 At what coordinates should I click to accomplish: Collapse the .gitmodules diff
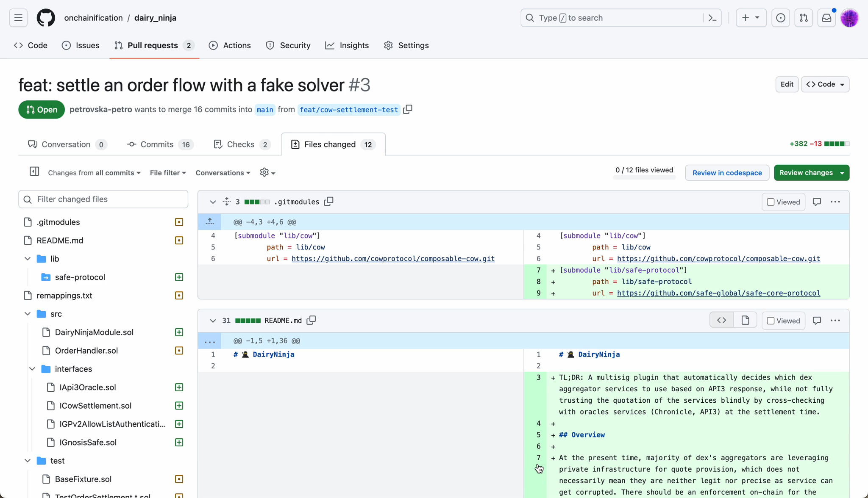213,202
